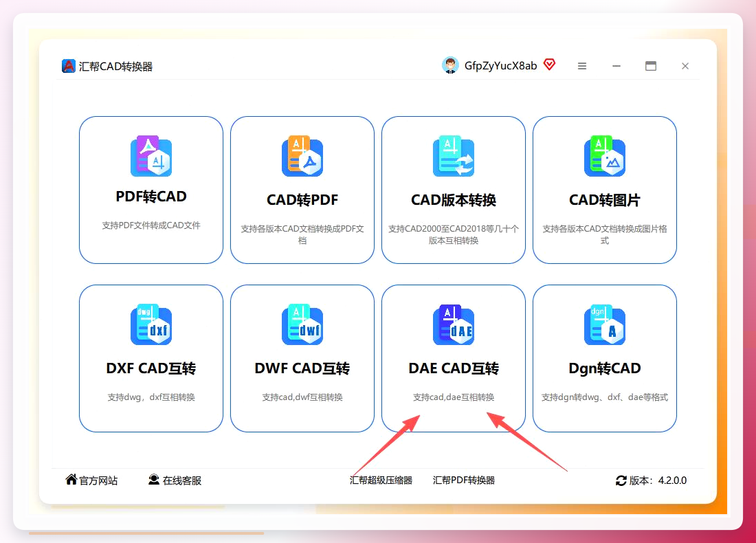This screenshot has height=543, width=756.
Task: Open the Dgn转CAD dgn icon
Action: [605, 324]
